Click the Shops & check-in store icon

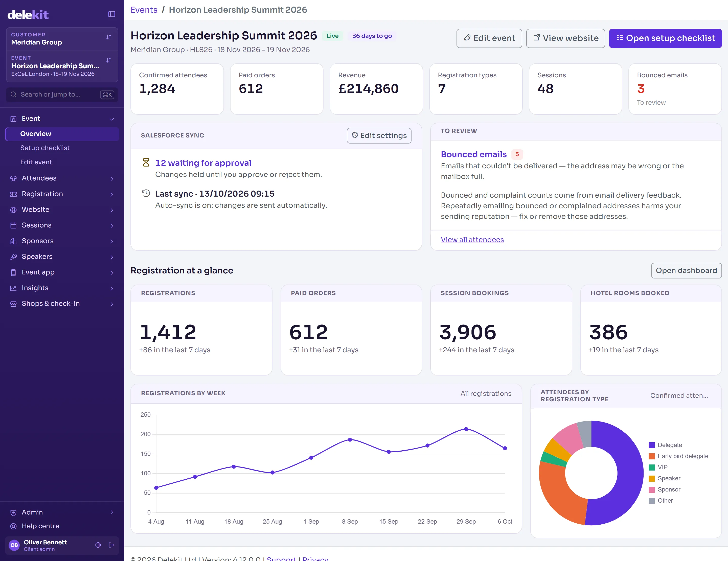13,304
